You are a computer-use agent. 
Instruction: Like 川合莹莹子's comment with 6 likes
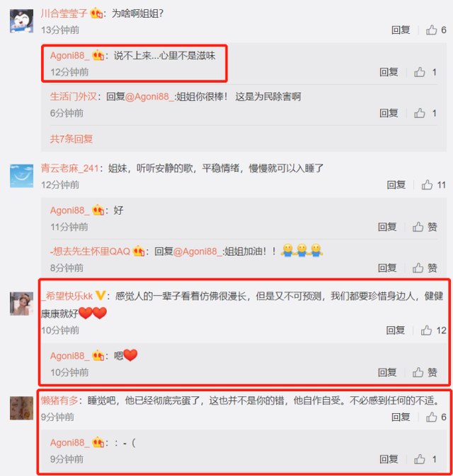point(431,30)
